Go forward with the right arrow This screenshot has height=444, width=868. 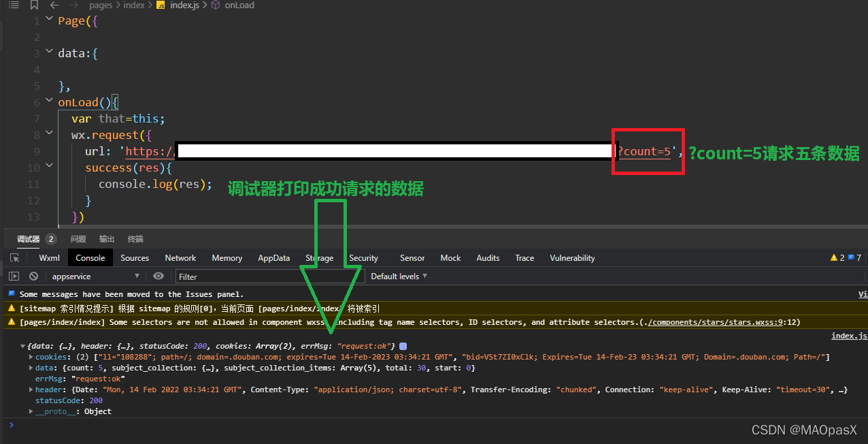point(74,5)
